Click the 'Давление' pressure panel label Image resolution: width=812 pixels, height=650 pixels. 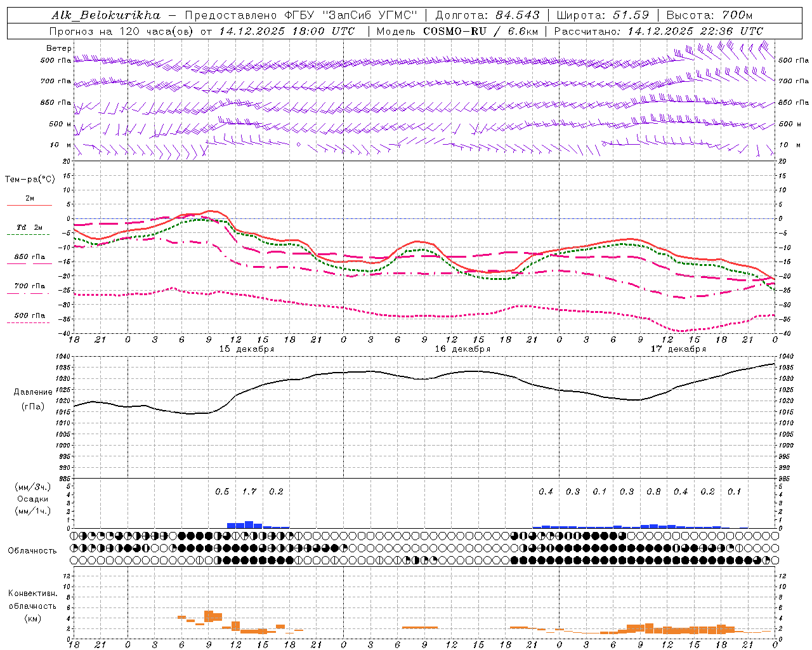pyautogui.click(x=33, y=392)
